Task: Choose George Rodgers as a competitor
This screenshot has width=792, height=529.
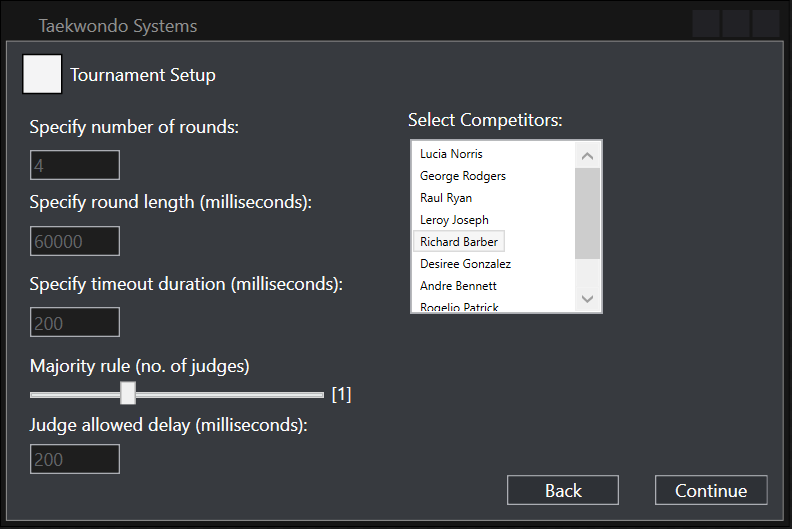Action: 462,176
